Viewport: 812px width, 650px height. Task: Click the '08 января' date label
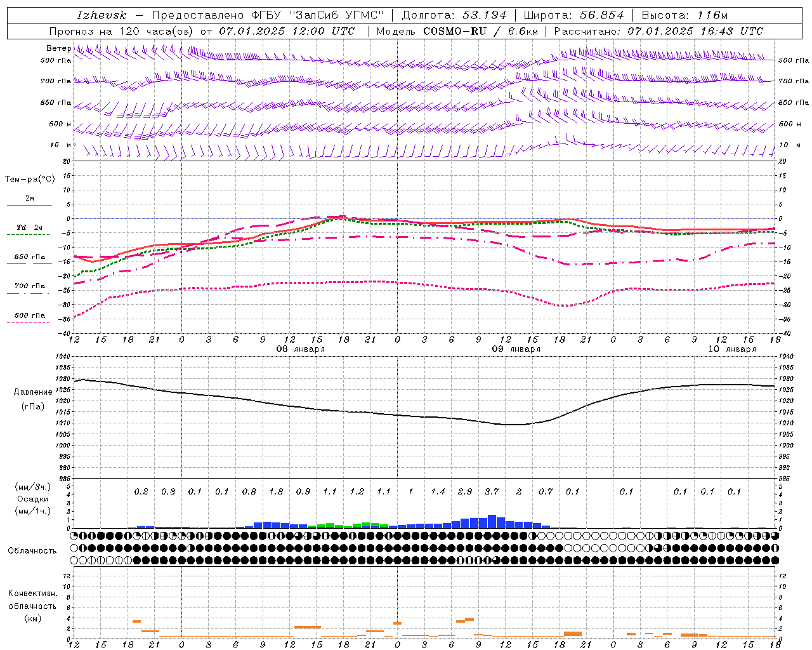click(x=300, y=349)
